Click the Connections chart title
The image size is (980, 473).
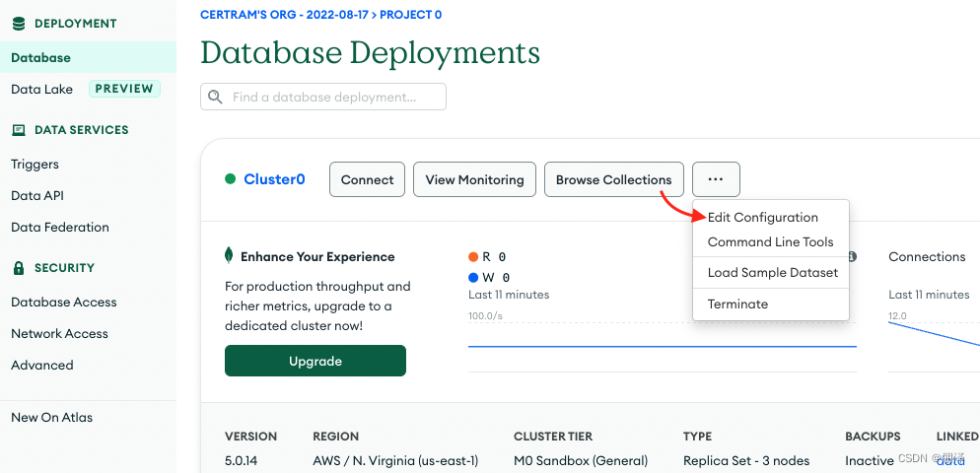[927, 257]
